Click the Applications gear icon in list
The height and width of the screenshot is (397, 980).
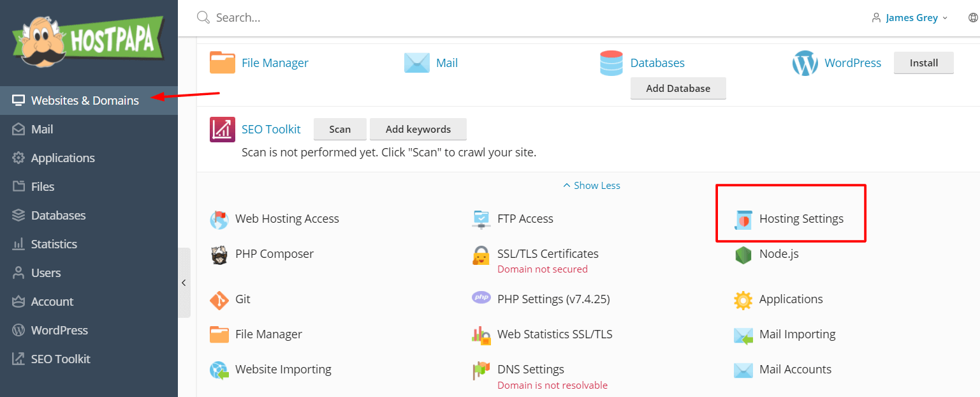pyautogui.click(x=743, y=300)
